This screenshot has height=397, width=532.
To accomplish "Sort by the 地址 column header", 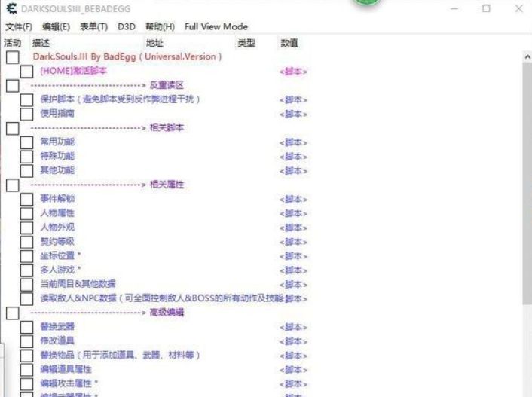I will [154, 43].
